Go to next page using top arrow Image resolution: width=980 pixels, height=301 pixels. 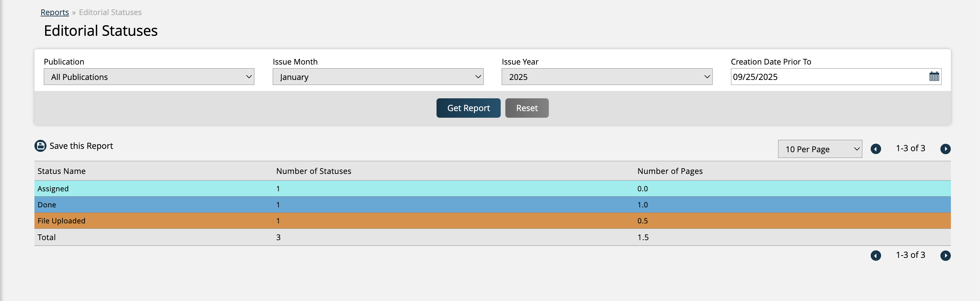(945, 149)
